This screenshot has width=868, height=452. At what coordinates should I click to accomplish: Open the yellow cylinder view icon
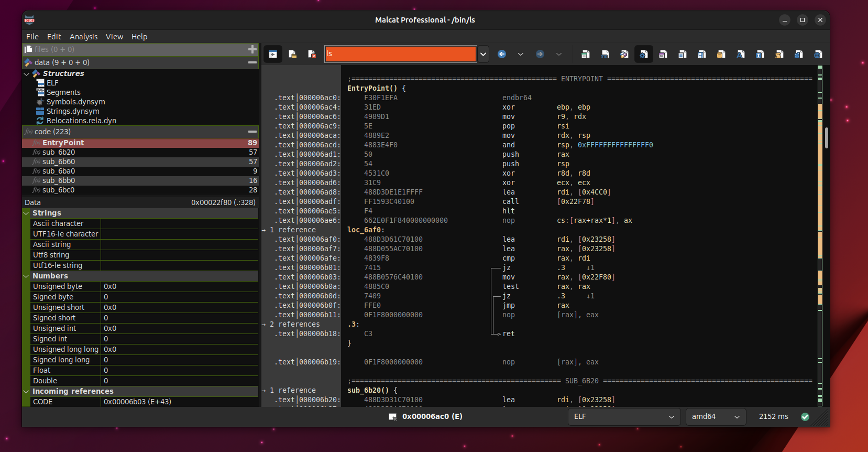pos(721,54)
